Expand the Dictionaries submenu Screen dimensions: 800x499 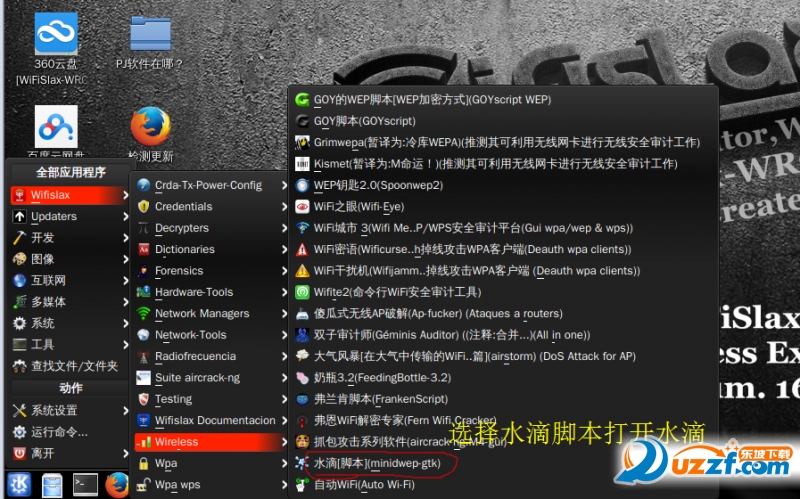click(211, 250)
